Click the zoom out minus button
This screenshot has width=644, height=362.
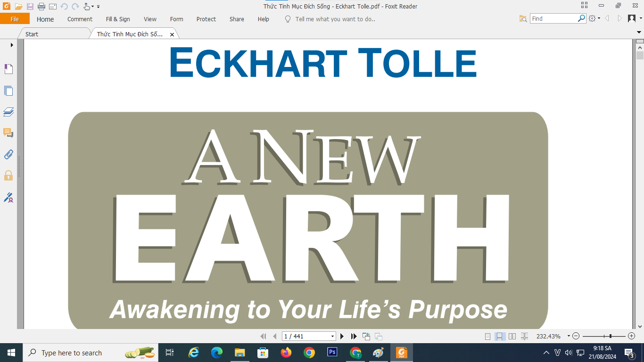click(x=576, y=336)
